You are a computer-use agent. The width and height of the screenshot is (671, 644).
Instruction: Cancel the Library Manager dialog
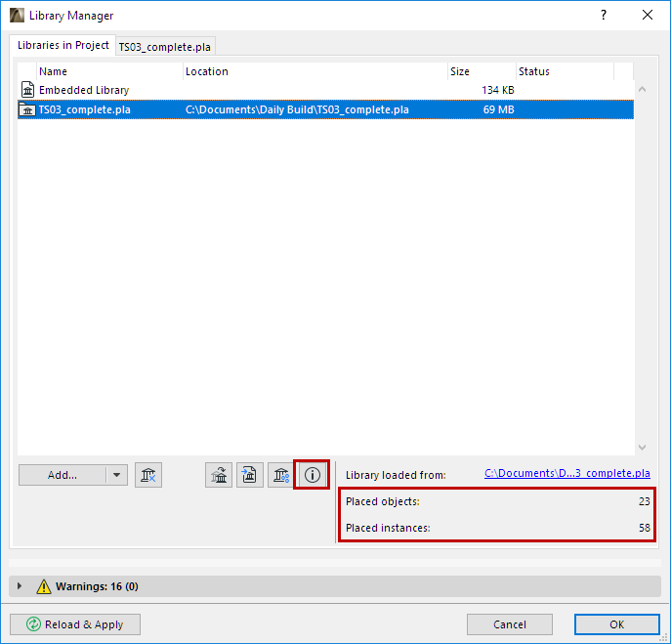[509, 624]
